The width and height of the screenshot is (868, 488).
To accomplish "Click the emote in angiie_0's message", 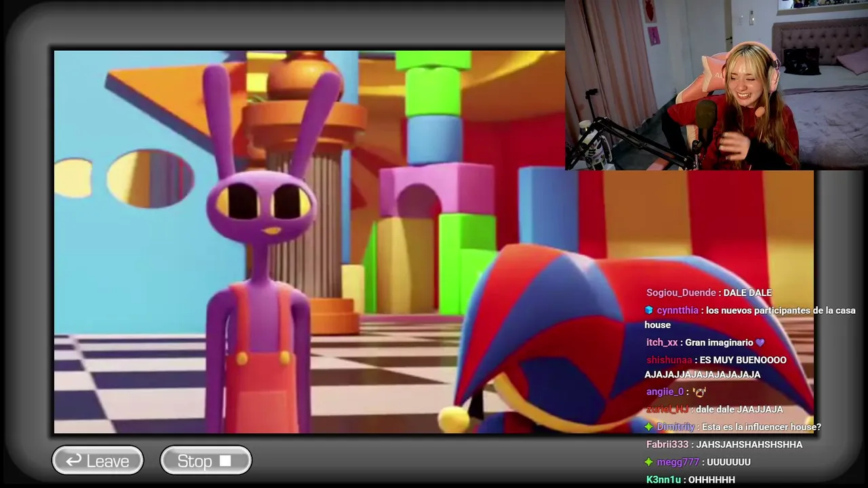I will [x=700, y=392].
